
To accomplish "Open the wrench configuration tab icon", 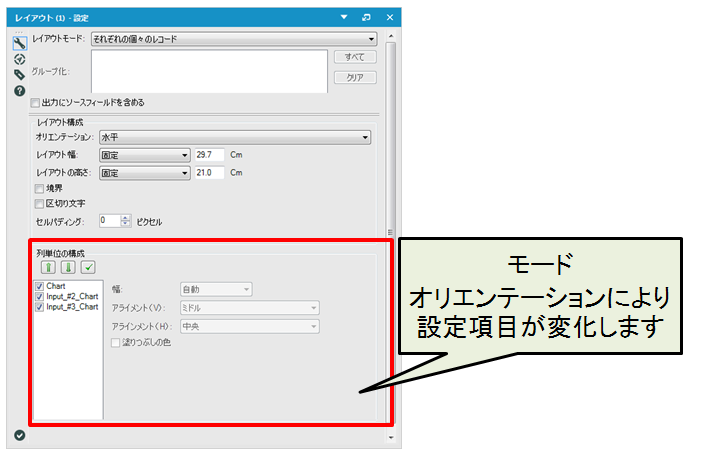I will click(x=19, y=42).
